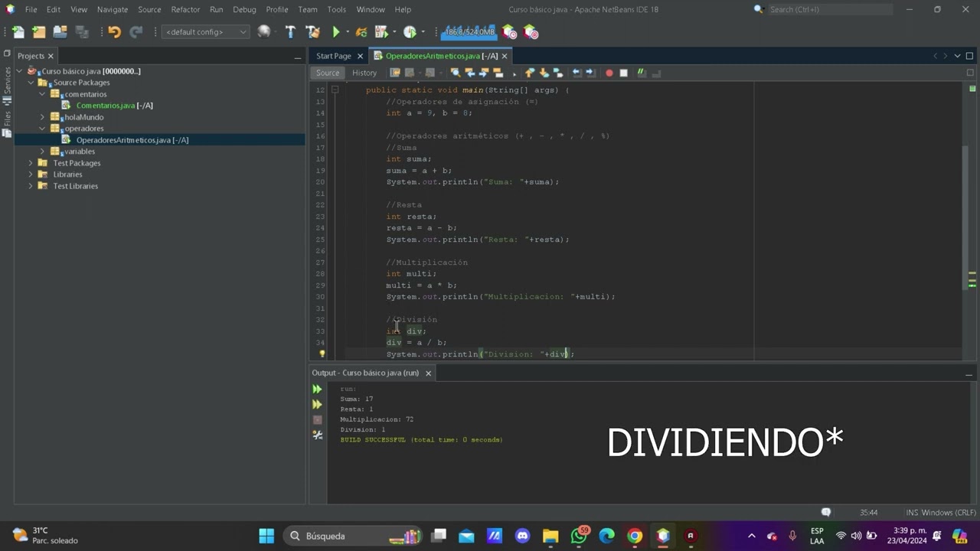
Task: Open the Run Project dropdown arrow
Action: coord(347,32)
